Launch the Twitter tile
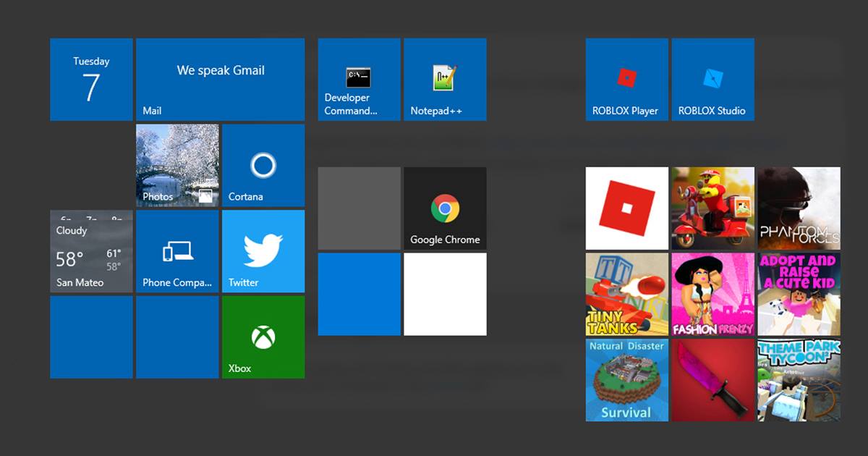Image resolution: width=868 pixels, height=456 pixels. pos(263,252)
